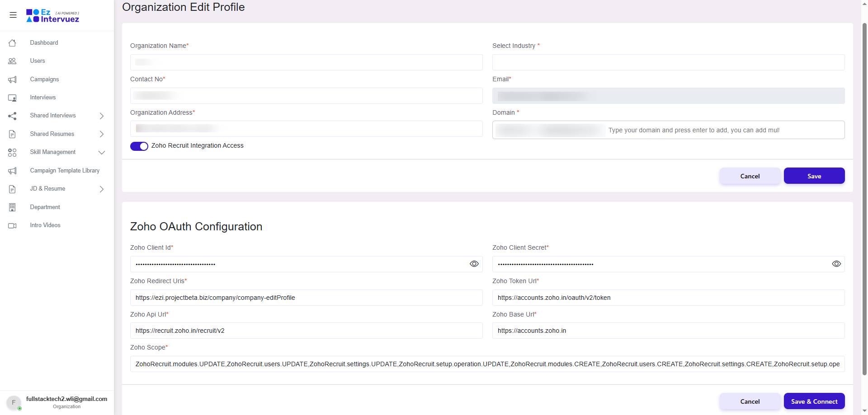This screenshot has width=868, height=415.
Task: Click the Users people icon
Action: click(12, 61)
